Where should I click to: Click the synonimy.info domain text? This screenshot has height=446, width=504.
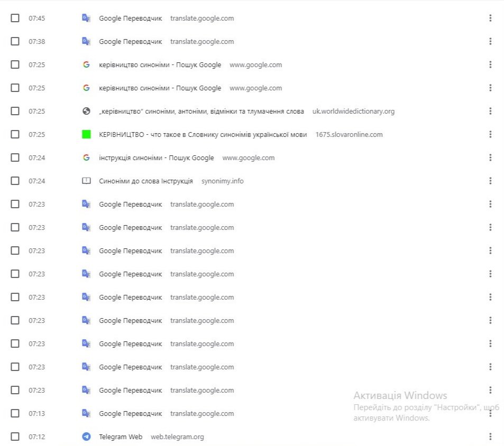coord(223,181)
